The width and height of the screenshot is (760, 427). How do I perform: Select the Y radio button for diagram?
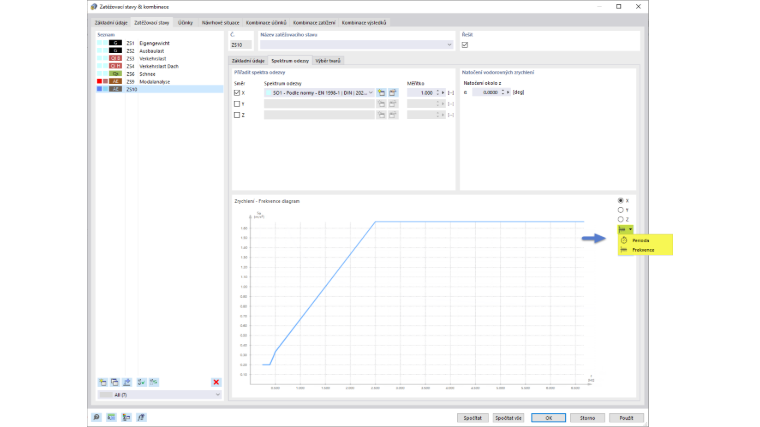[620, 210]
